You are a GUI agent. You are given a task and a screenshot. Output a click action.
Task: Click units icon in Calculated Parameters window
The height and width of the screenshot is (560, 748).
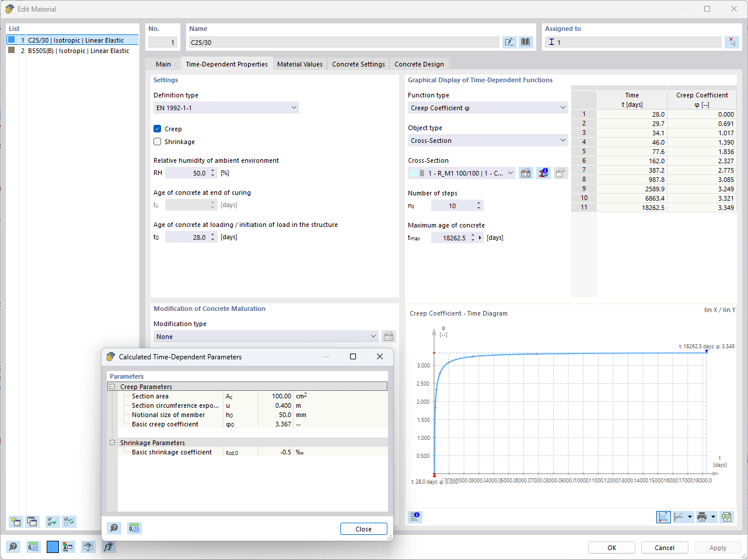tap(134, 528)
